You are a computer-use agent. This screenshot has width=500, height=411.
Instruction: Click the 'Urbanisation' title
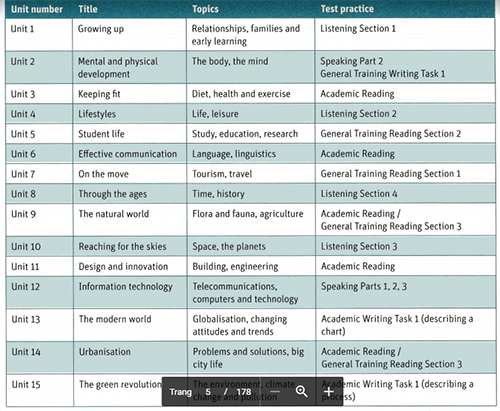click(x=105, y=352)
